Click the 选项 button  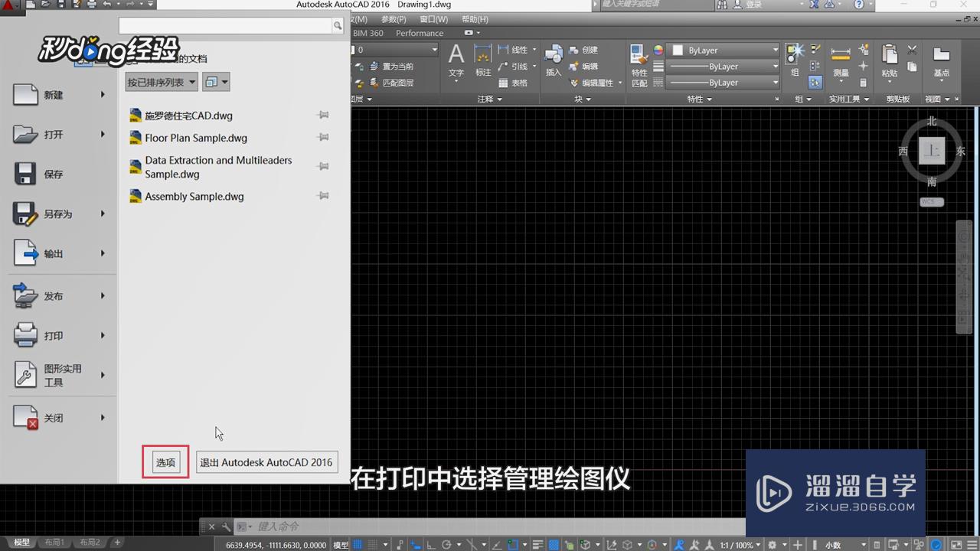(x=165, y=462)
